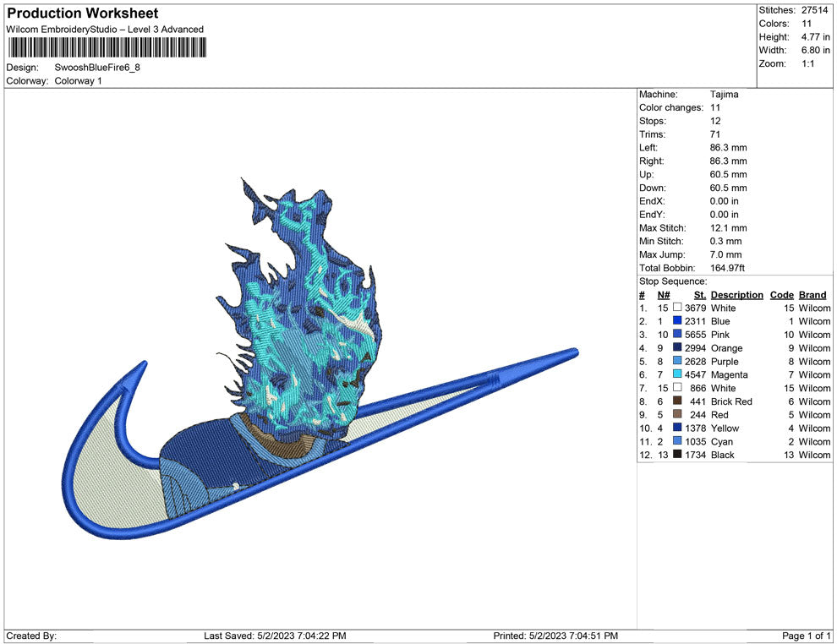The height and width of the screenshot is (644, 837).
Task: Select the Brick Red color swatch
Action: 677,401
